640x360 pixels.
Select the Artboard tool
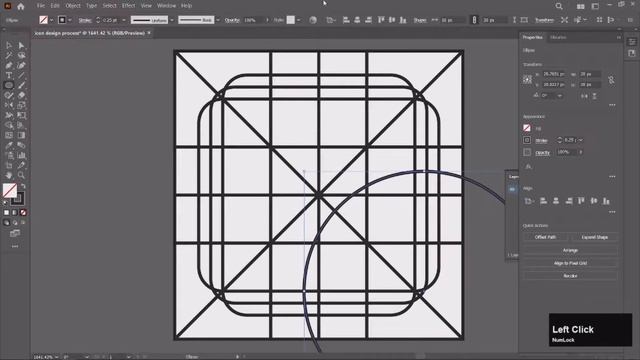(9, 165)
